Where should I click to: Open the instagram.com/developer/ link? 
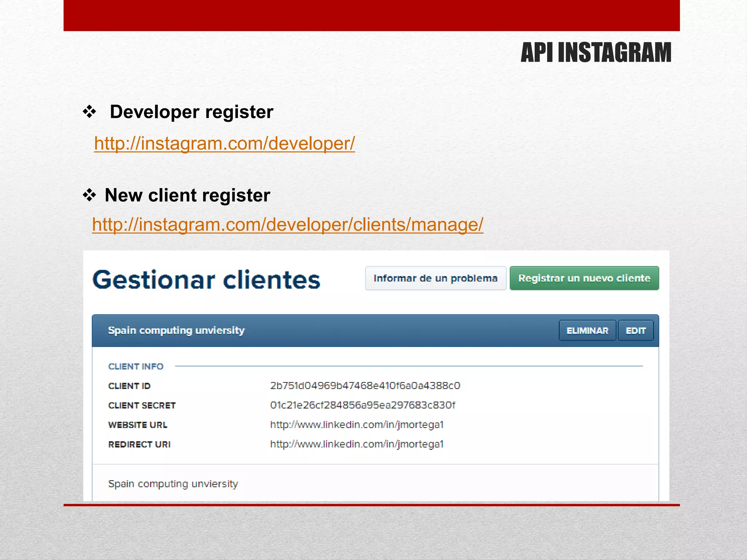pyautogui.click(x=224, y=143)
